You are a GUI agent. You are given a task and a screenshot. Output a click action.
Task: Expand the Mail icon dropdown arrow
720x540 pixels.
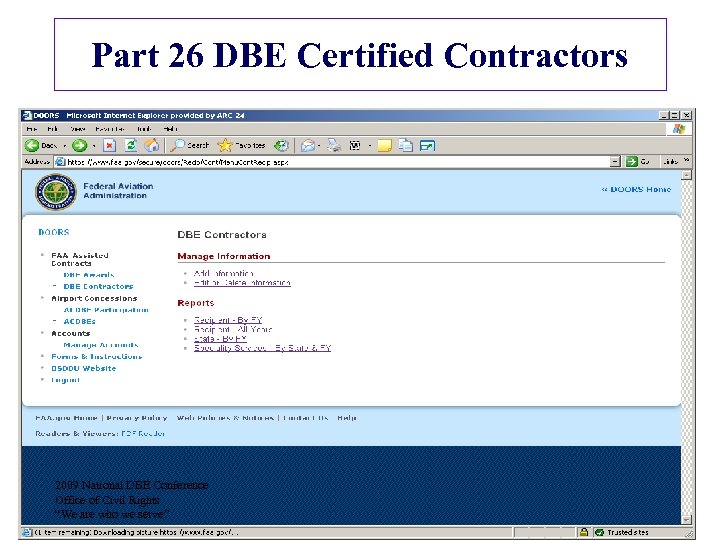point(319,146)
